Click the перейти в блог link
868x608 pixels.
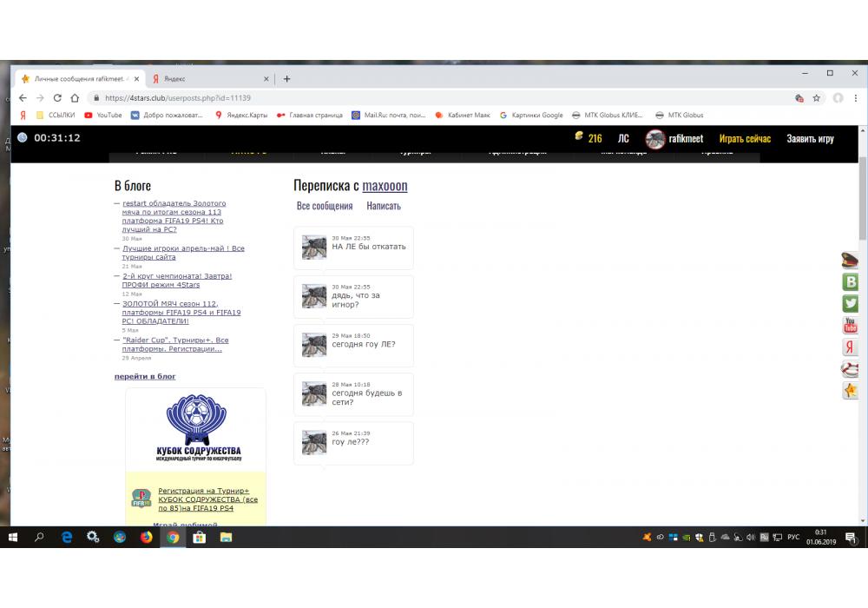coord(145,377)
